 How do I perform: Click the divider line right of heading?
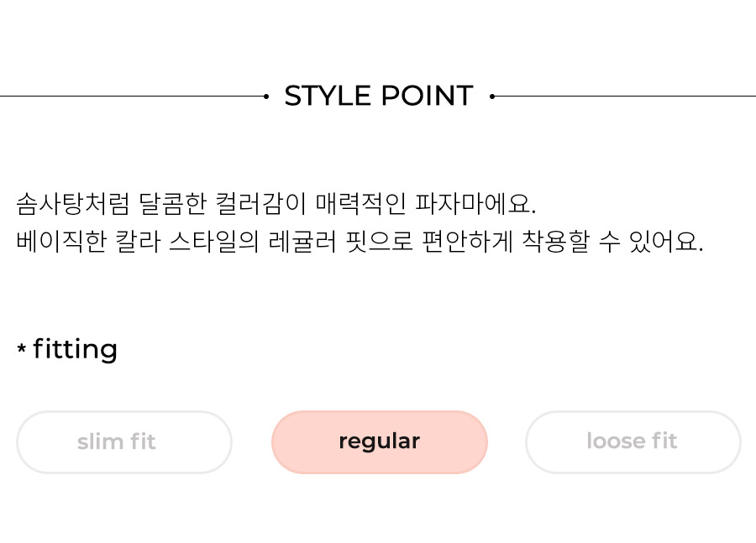coord(625,97)
